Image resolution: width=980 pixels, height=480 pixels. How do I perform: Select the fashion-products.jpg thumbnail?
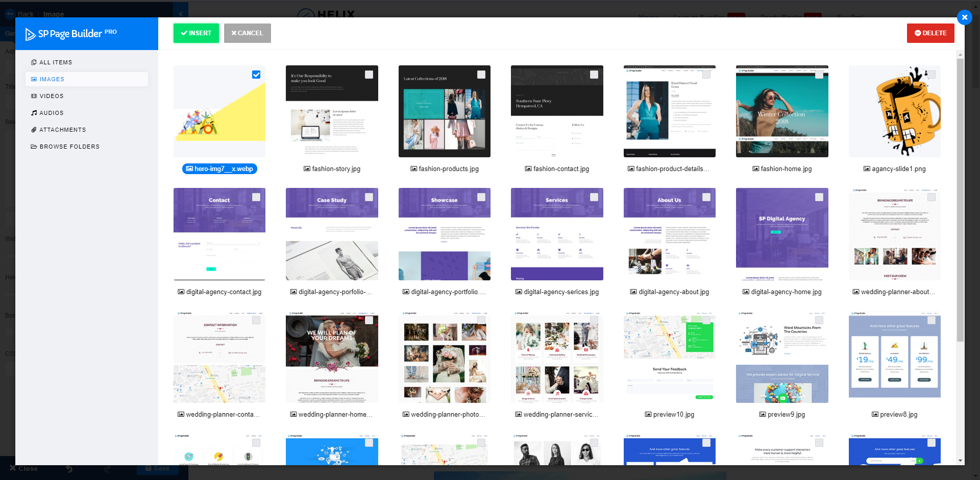pyautogui.click(x=445, y=111)
